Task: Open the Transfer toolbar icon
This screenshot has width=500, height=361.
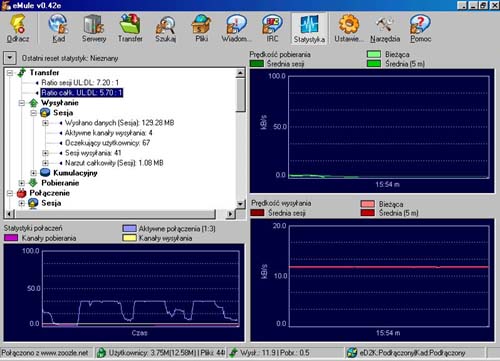Action: (x=130, y=24)
